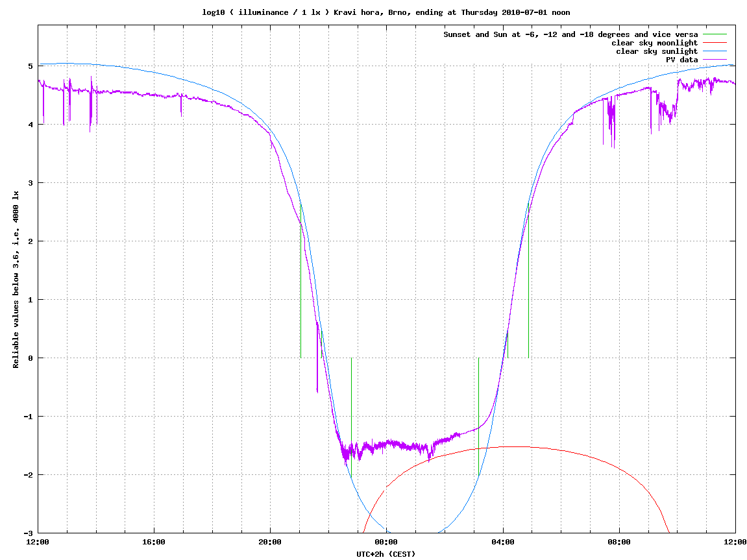Click the '20:00' x-axis tick label
Viewport: 747px width, 560px height.
(x=270, y=542)
